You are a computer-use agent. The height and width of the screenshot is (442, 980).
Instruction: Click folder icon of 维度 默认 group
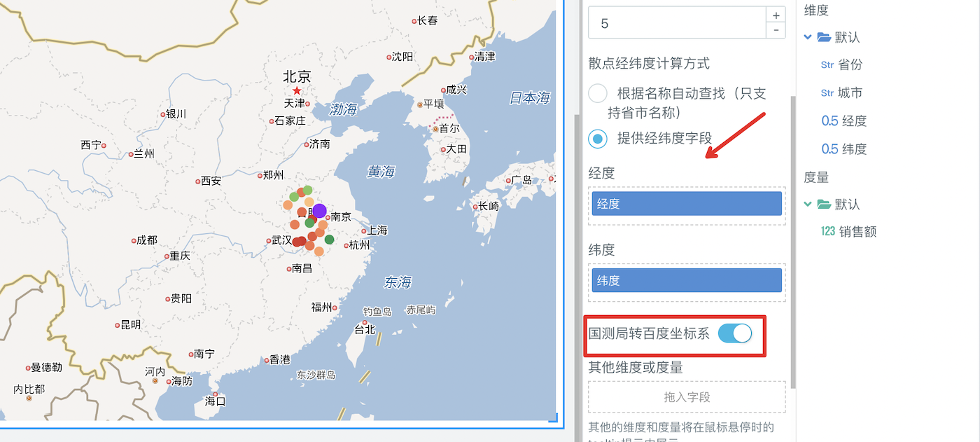tap(824, 37)
